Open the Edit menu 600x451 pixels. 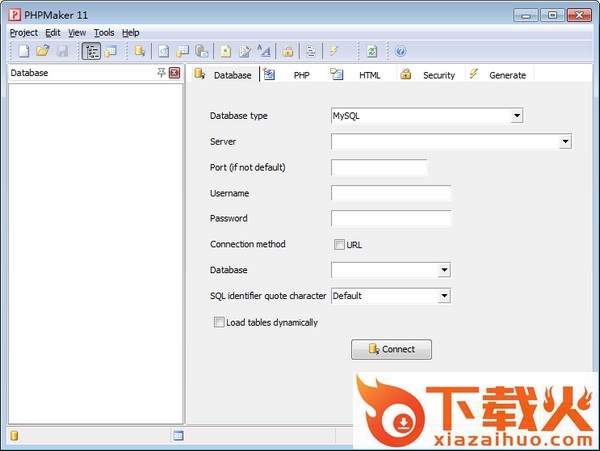pyautogui.click(x=53, y=33)
